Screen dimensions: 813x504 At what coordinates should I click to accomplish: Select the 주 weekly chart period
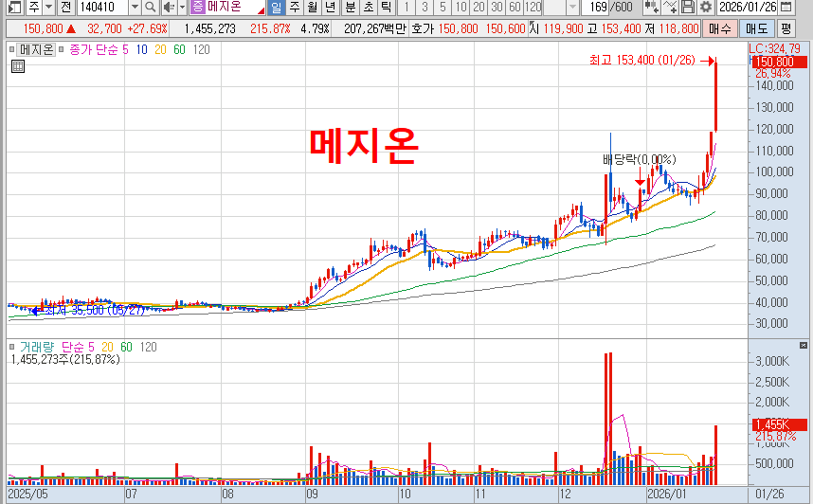295,8
